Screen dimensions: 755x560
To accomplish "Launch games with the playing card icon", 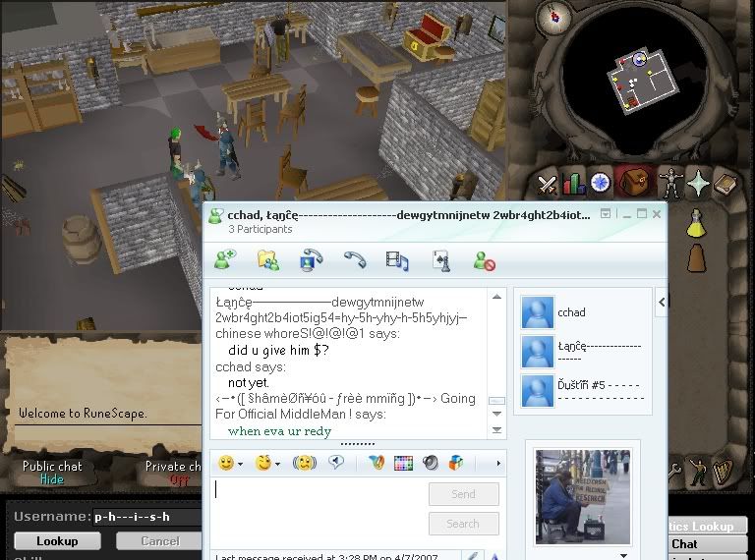I will point(441,260).
